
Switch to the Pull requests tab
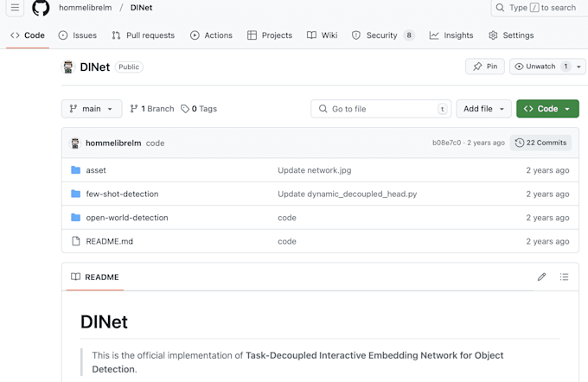tap(143, 35)
